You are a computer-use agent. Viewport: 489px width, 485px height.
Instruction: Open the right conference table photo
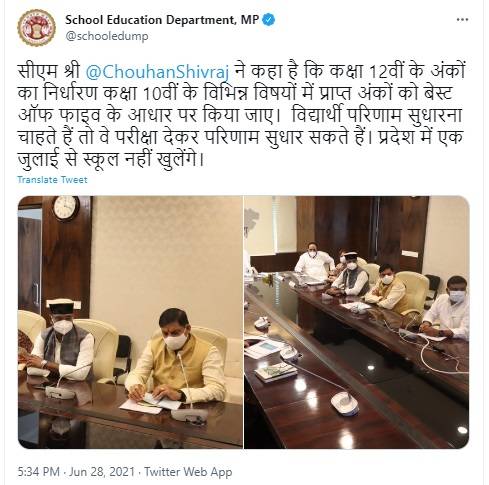357,322
